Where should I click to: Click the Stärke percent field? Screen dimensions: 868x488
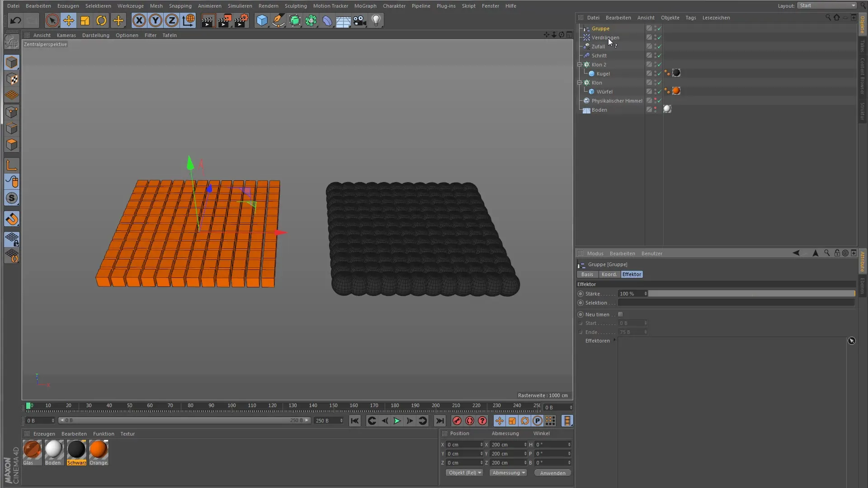(632, 294)
